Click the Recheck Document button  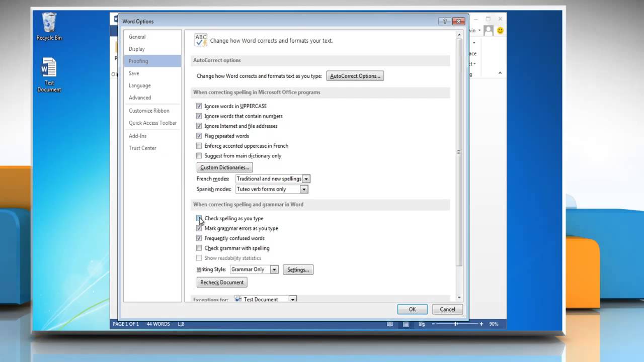[x=222, y=282]
